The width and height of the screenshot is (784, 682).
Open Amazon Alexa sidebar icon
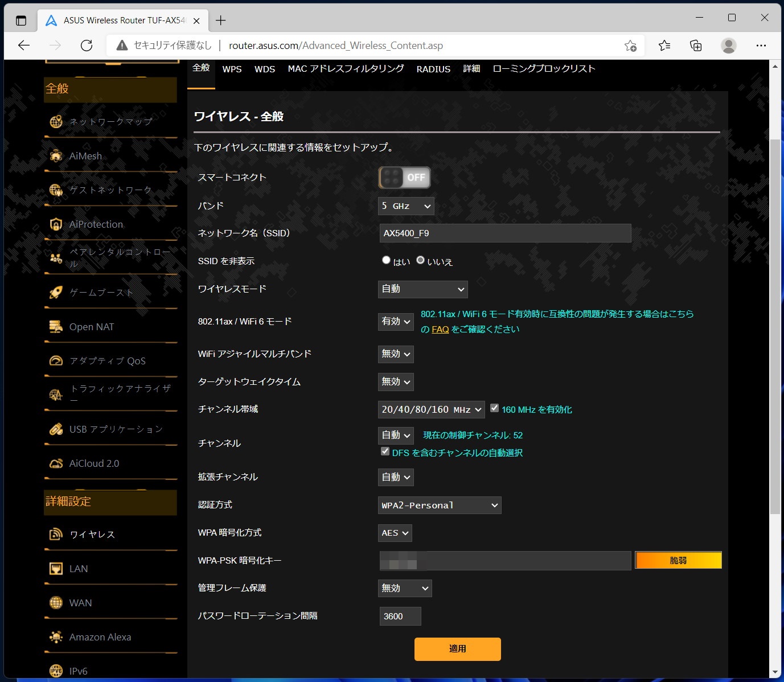pyautogui.click(x=56, y=637)
